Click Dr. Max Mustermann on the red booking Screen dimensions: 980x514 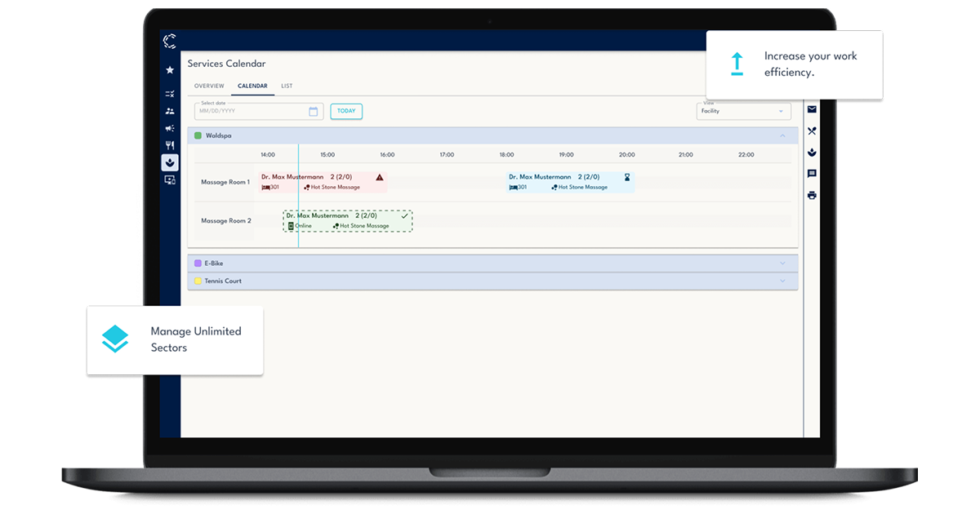coord(292,177)
